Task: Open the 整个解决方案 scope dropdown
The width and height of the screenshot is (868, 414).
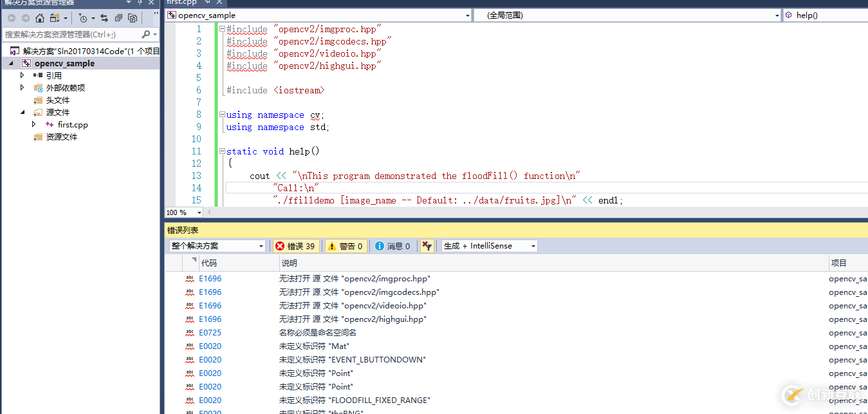Action: (x=217, y=246)
